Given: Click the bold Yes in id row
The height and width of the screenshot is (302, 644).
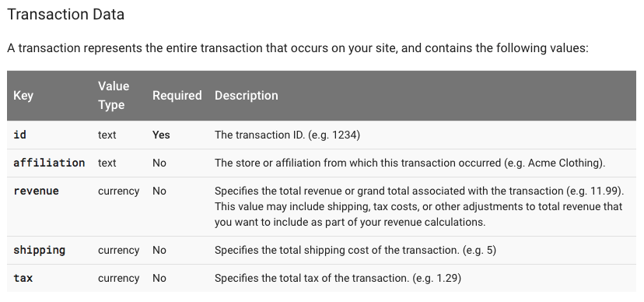Looking at the screenshot, I should 161,135.
